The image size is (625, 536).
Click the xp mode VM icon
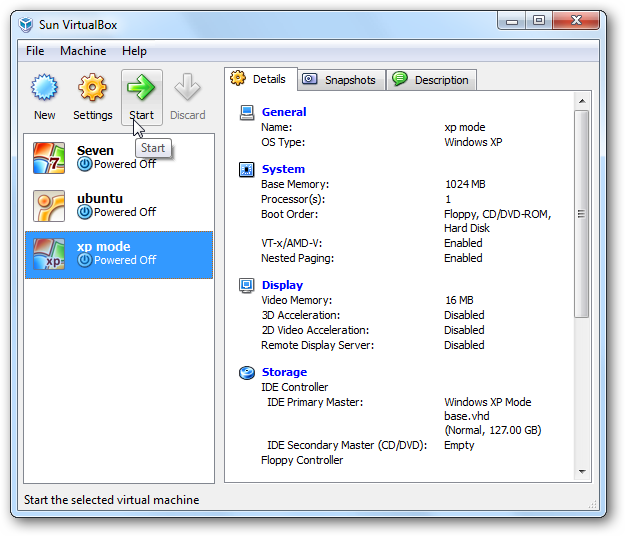[x=49, y=254]
